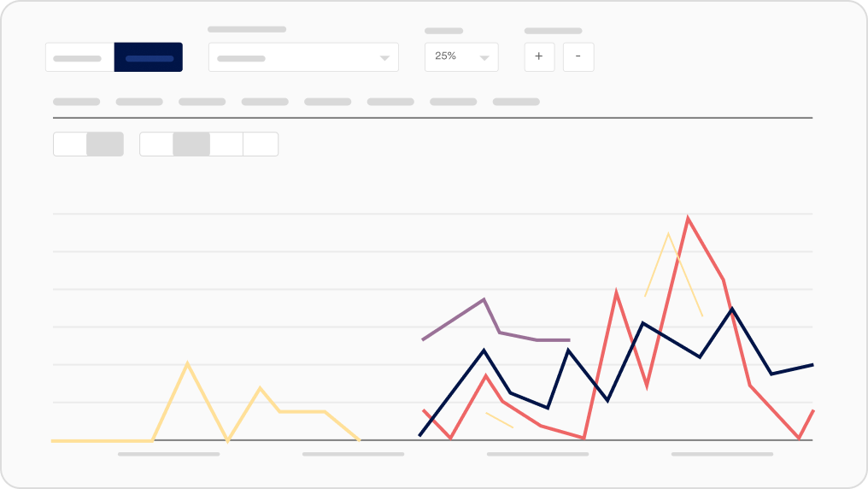Open the 25% zoom dropdown
The height and width of the screenshot is (489, 868).
point(461,56)
